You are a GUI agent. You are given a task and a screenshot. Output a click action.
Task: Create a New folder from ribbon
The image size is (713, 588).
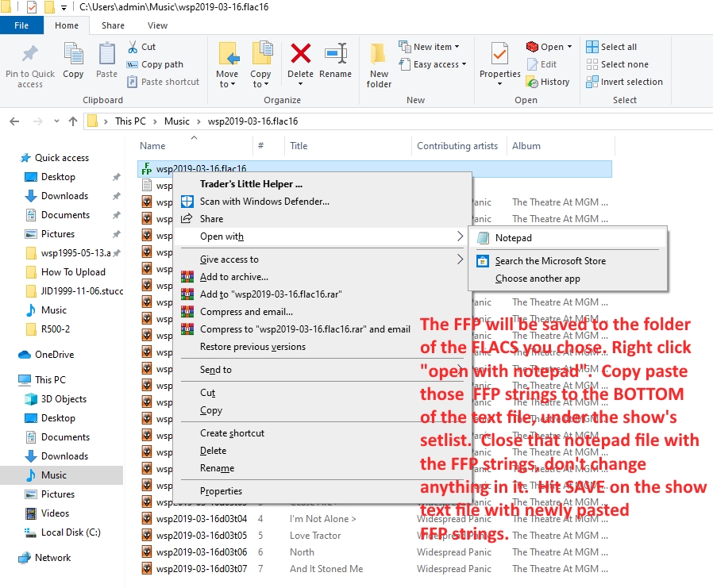point(379,65)
